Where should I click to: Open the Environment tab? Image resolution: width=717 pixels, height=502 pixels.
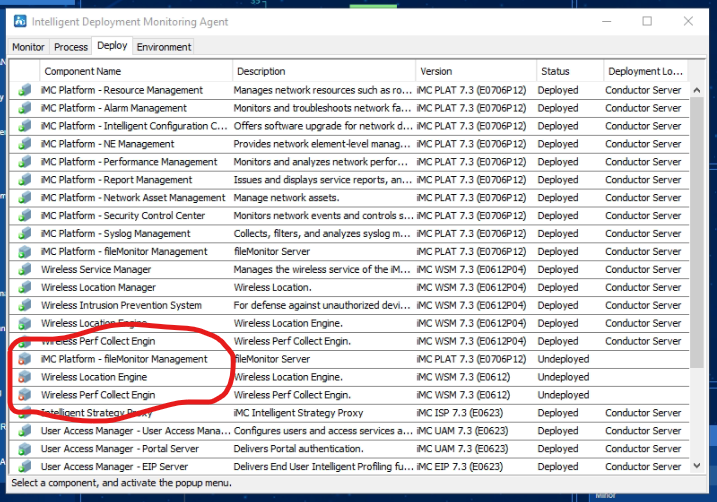click(x=164, y=47)
